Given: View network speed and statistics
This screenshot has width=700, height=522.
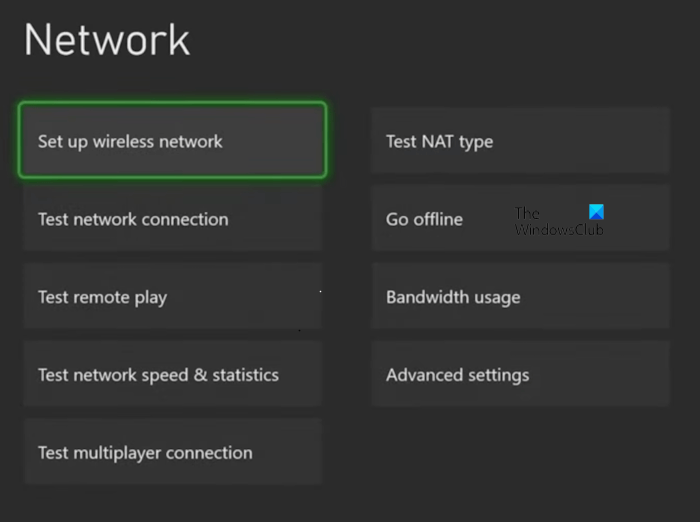Looking at the screenshot, I should pyautogui.click(x=172, y=375).
